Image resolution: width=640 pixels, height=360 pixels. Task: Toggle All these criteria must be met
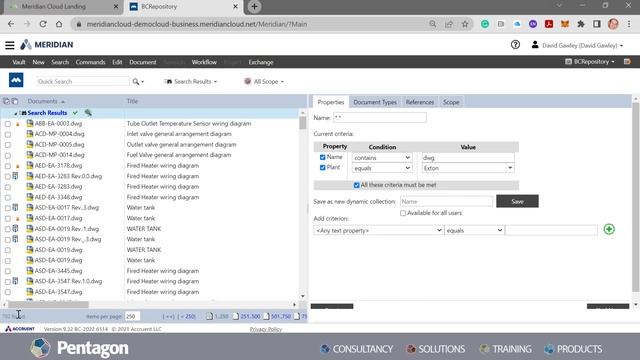pos(356,185)
